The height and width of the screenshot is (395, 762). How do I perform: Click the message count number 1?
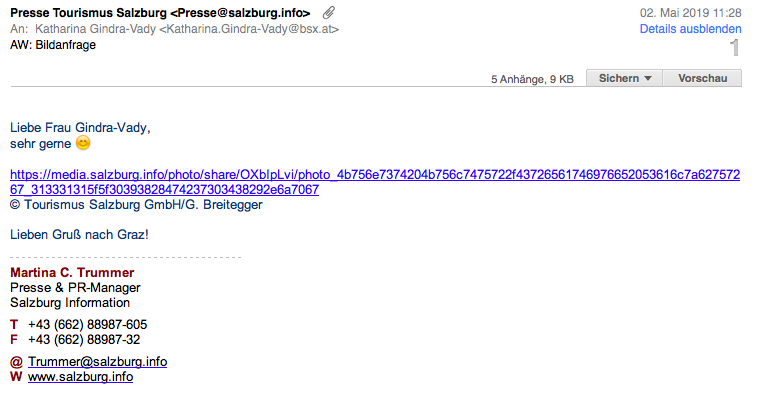pyautogui.click(x=734, y=48)
